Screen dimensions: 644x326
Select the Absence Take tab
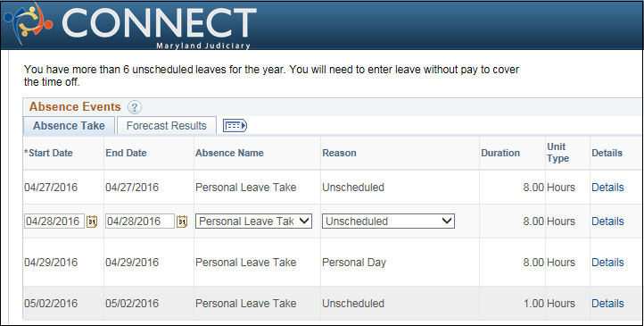(x=69, y=126)
